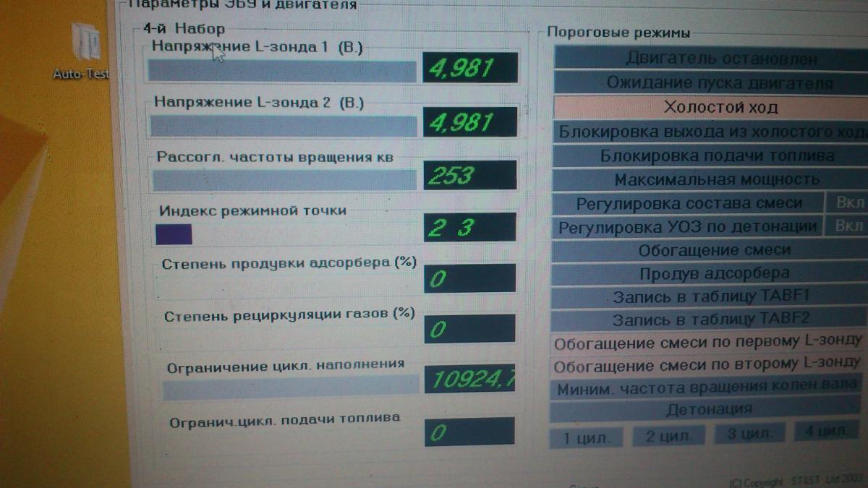
Task: Select the highlighted 'Холостой ход' indicator
Action: point(711,107)
